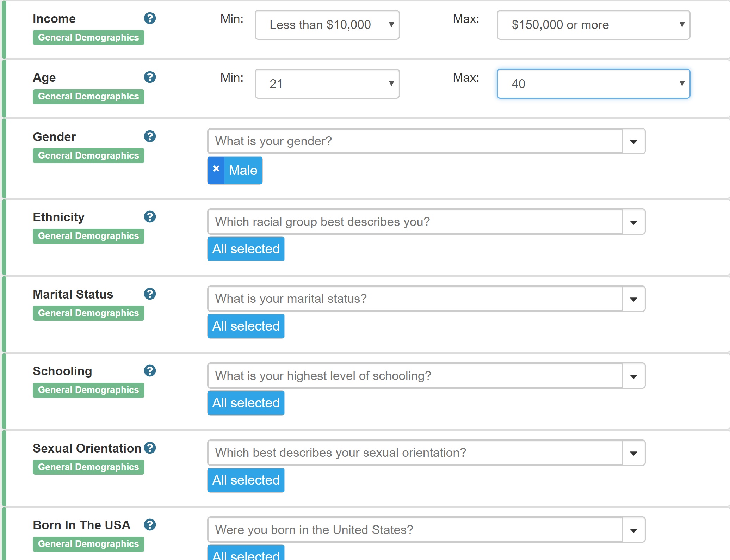The image size is (730, 560).
Task: Remove the Male gender tag with x
Action: 216,170
